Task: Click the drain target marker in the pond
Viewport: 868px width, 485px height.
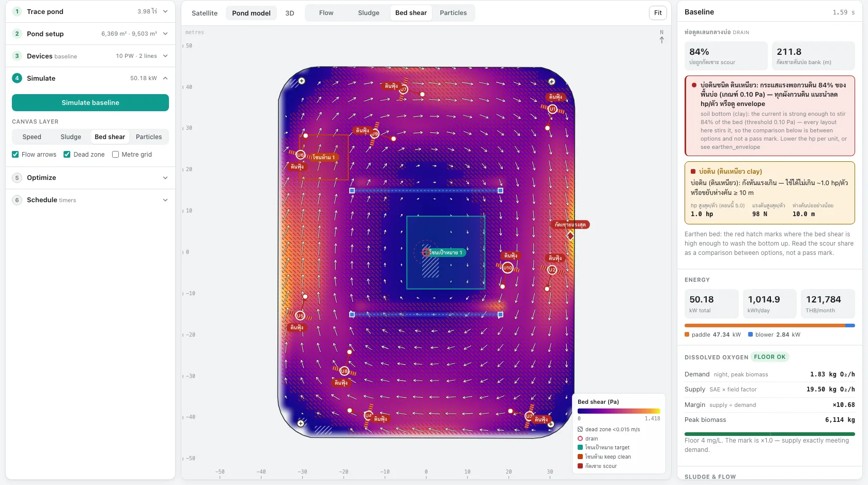Action: pyautogui.click(x=426, y=252)
